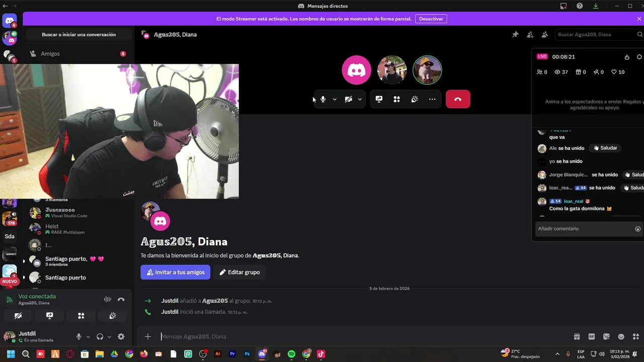This screenshot has height=362, width=644.
Task: Expand microphone options arrow in call bar
Action: point(335,99)
